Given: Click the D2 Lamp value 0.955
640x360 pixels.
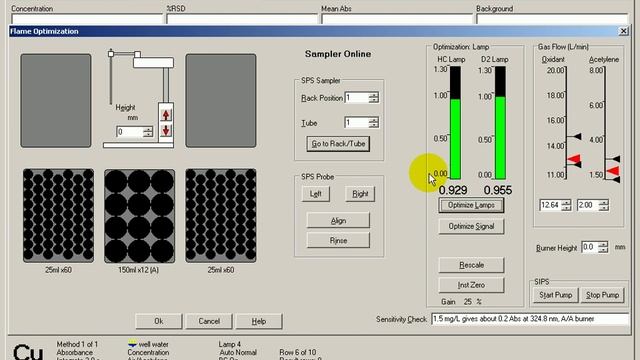Looking at the screenshot, I should (498, 190).
